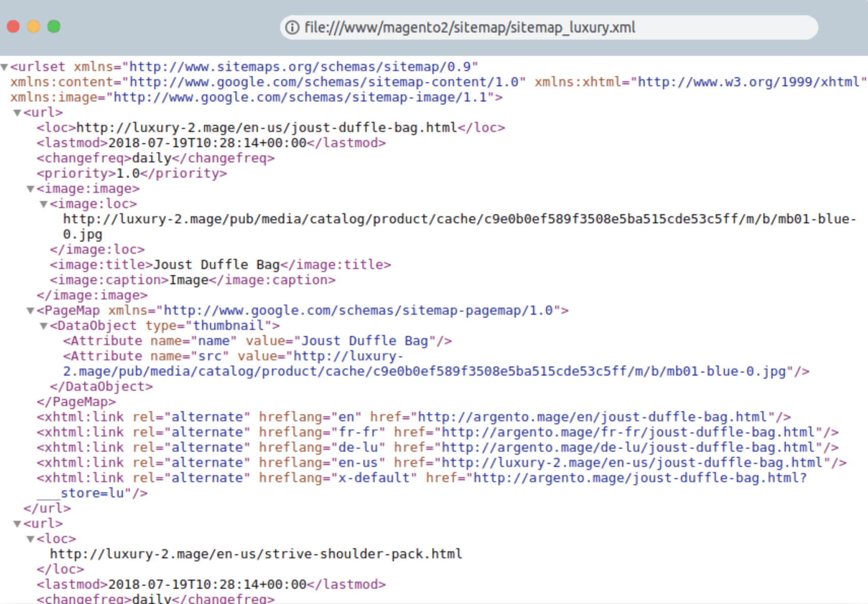Viewport: 868px width, 604px height.
Task: Click the closing </image:image> tag
Action: click(92, 295)
